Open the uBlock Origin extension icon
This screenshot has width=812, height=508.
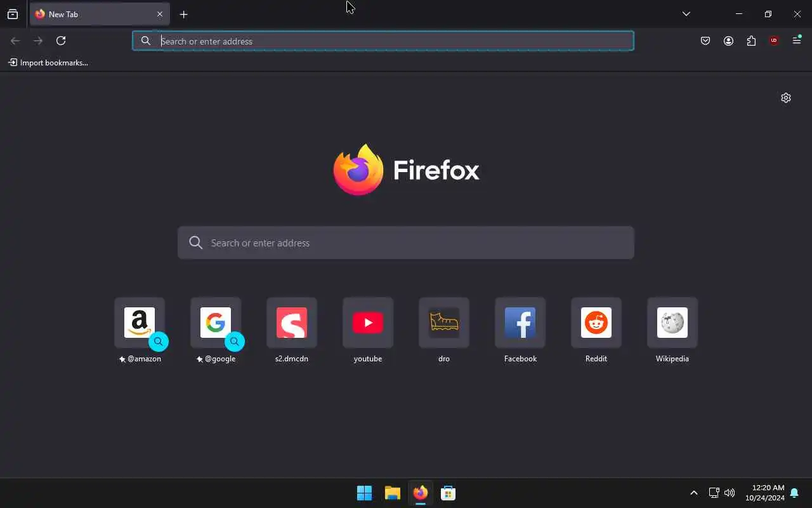coord(774,41)
